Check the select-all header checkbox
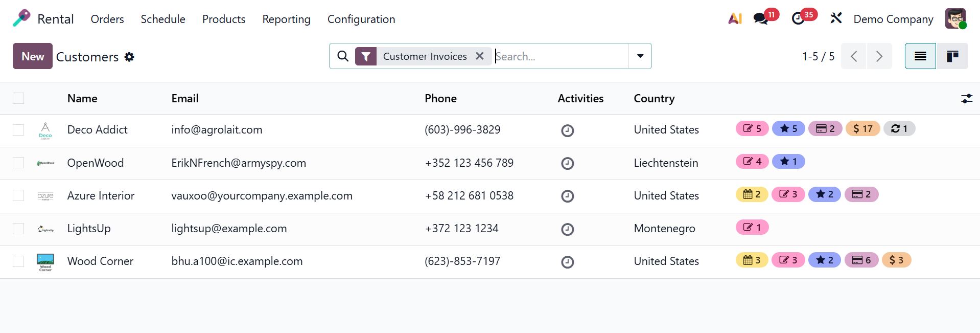Image resolution: width=980 pixels, height=333 pixels. pyautogui.click(x=18, y=98)
